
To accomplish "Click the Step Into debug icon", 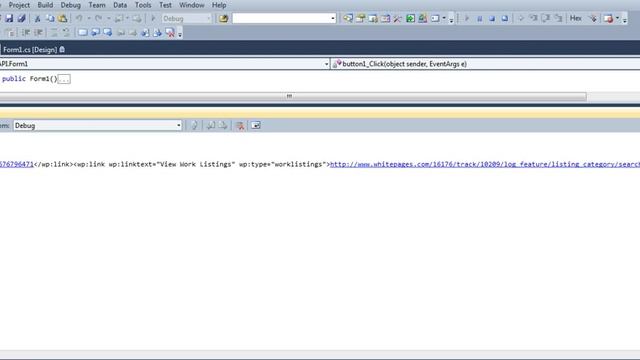I will point(533,18).
